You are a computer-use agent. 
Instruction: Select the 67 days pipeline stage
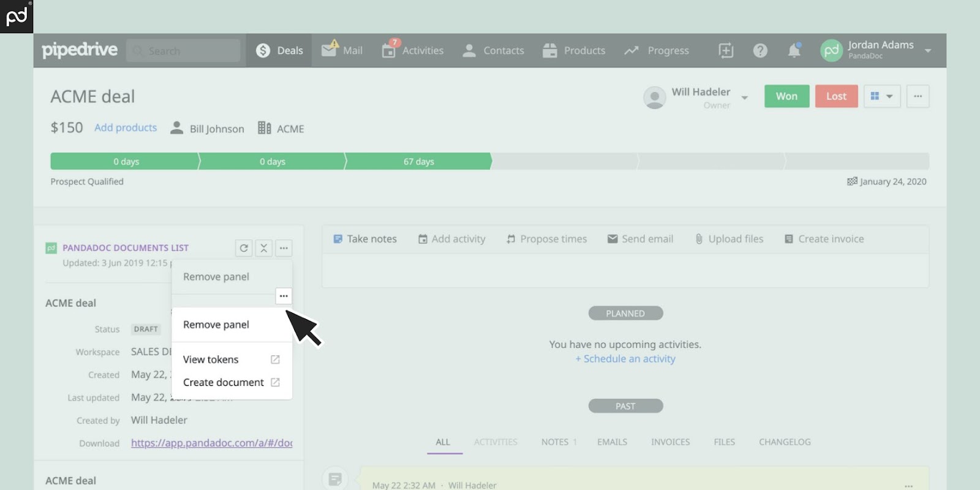coord(418,162)
